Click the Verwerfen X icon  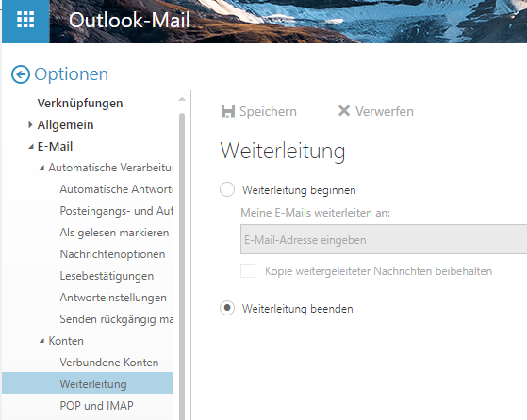(x=344, y=111)
